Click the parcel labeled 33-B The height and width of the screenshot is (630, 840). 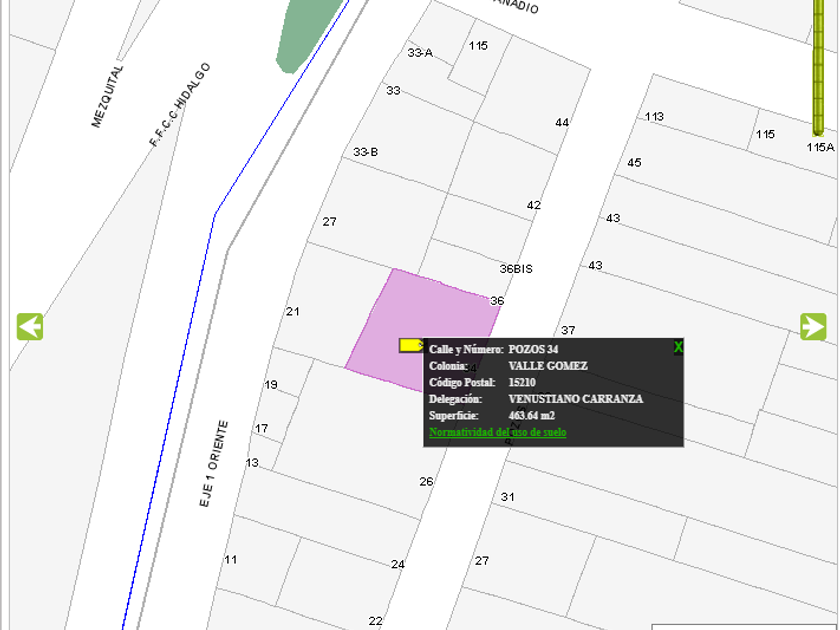point(366,152)
